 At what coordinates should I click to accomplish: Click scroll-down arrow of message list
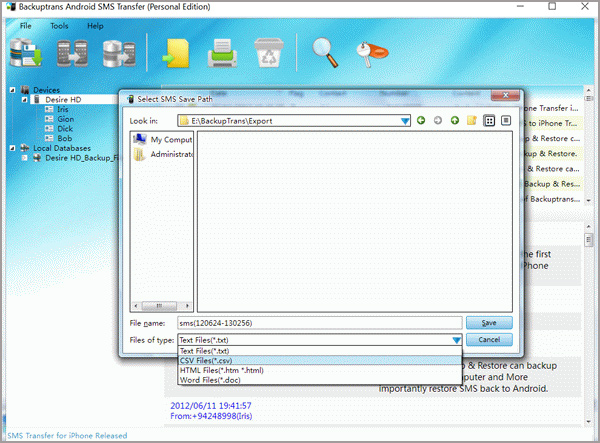[x=589, y=200]
